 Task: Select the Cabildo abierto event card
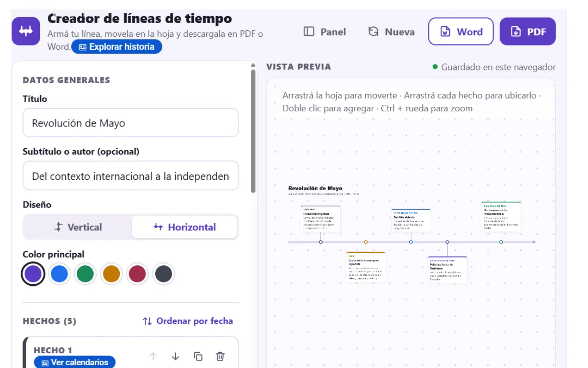tap(411, 221)
